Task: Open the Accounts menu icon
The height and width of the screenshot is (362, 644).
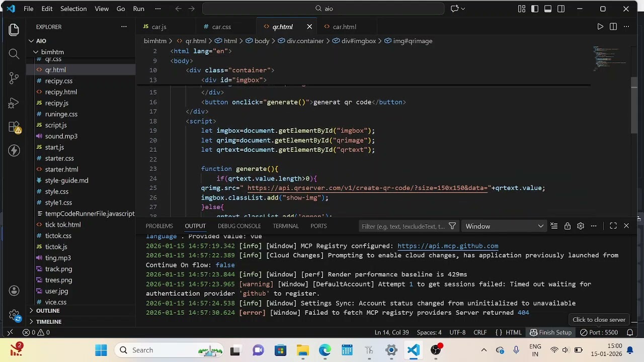Action: pos(14,291)
